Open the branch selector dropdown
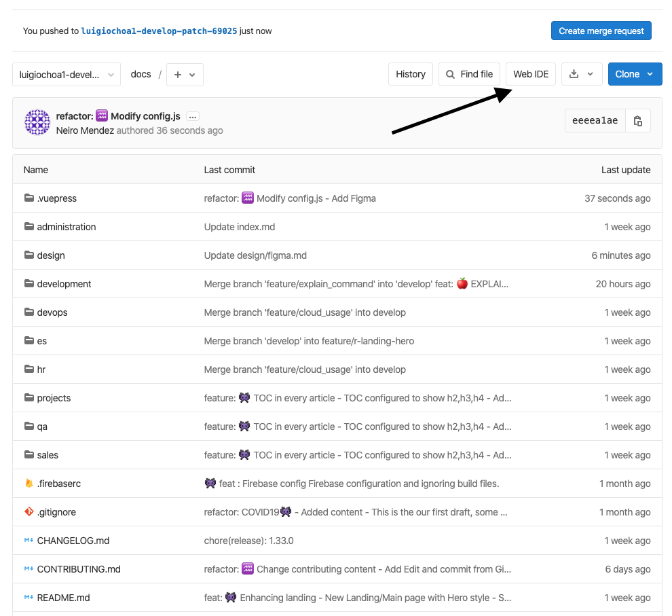The width and height of the screenshot is (672, 616). [67, 75]
